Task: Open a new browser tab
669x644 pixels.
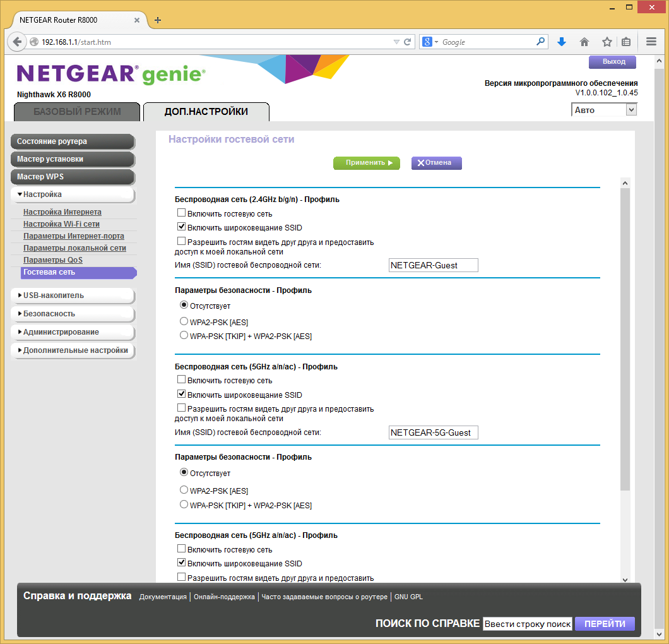Action: (157, 20)
